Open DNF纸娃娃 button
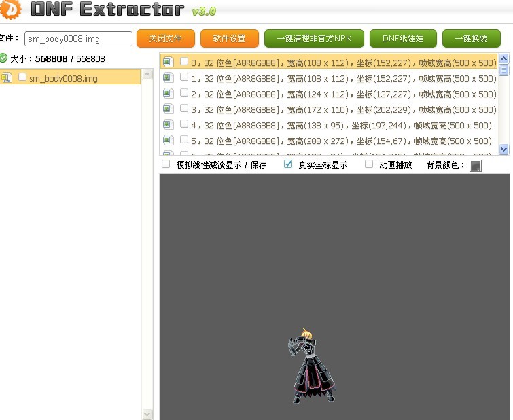 click(x=403, y=39)
